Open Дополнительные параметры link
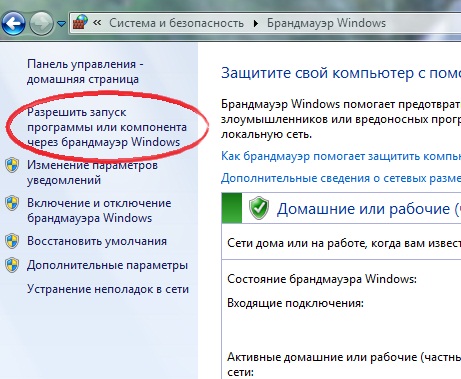 107,266
